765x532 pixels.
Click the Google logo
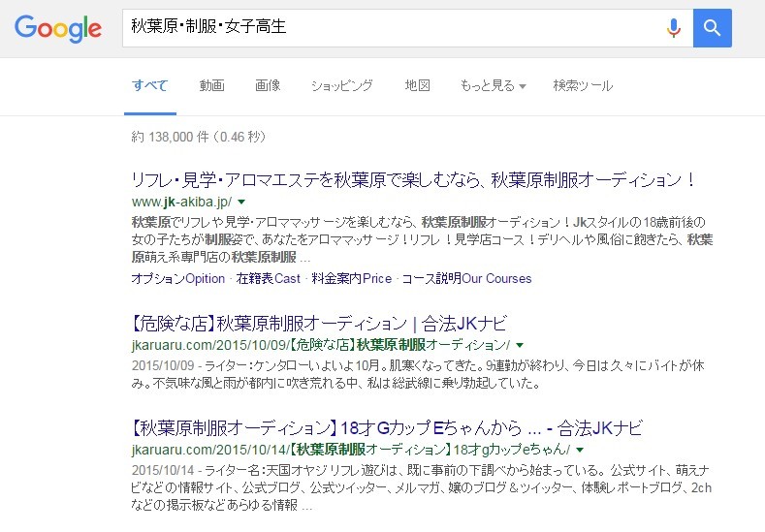(x=58, y=28)
